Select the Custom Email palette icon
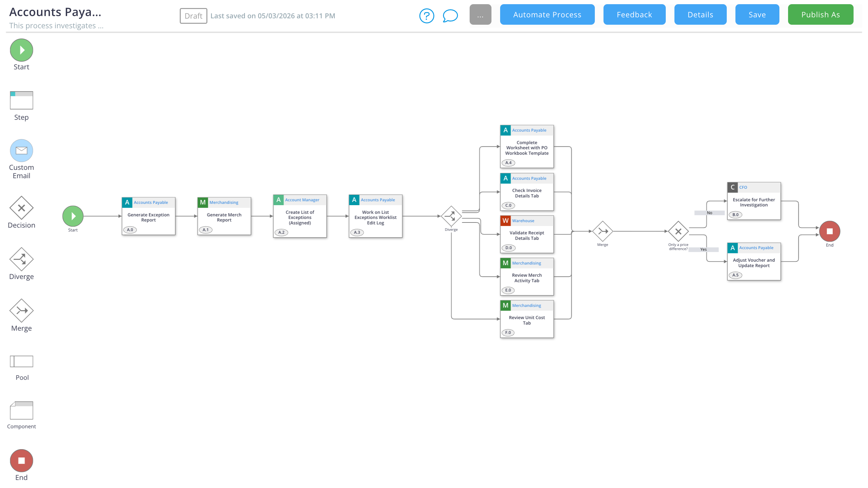This screenshot has height=488, width=868. pos(21,150)
